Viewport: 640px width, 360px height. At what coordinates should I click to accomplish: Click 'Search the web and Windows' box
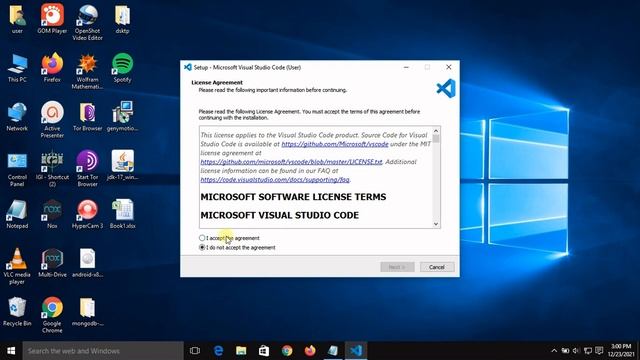[x=103, y=351]
